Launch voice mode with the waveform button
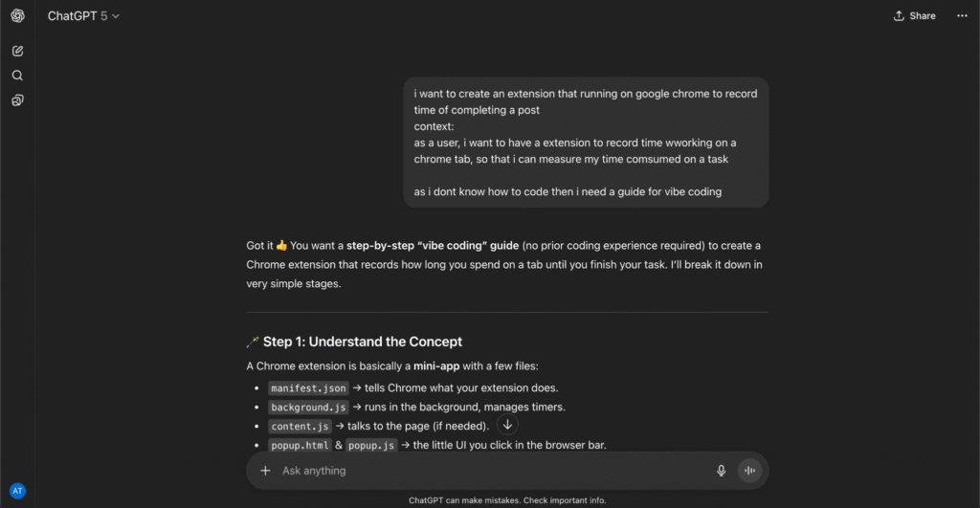Screen dimensions: 980x508 (749, 471)
